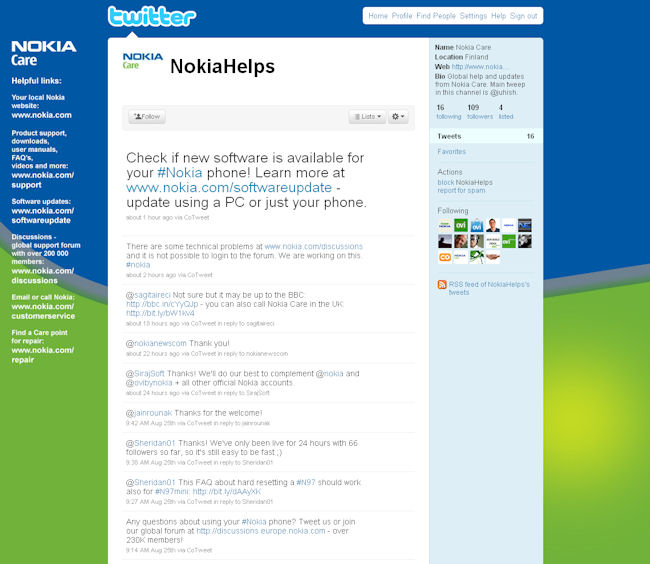650x564 pixels.
Task: Open the profile Web link http://www.nokia...
Action: point(479,67)
